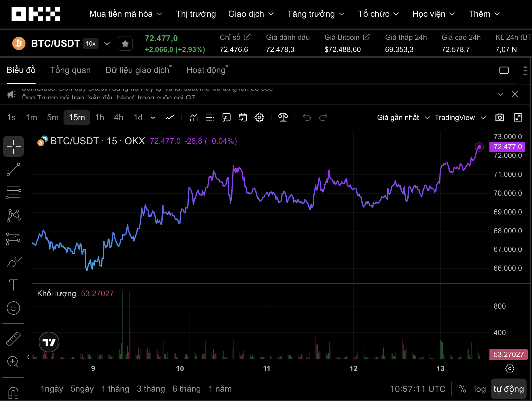Select the Text annotation tool
Image resolution: width=532 pixels, height=401 pixels.
[x=13, y=285]
